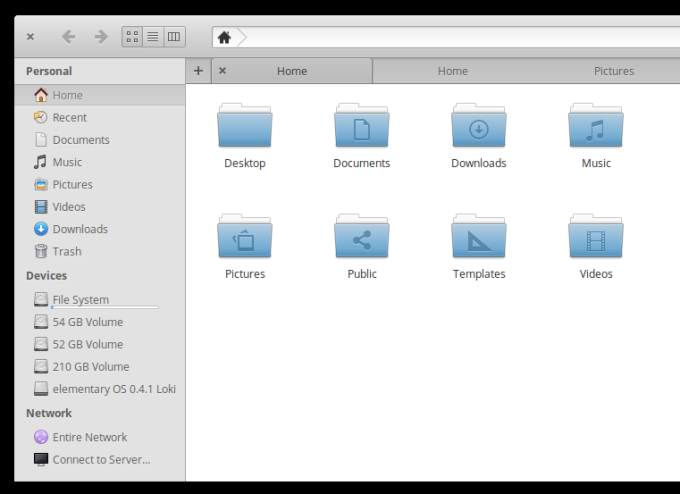
Task: Open Pictures in the sidebar
Action: point(100,184)
